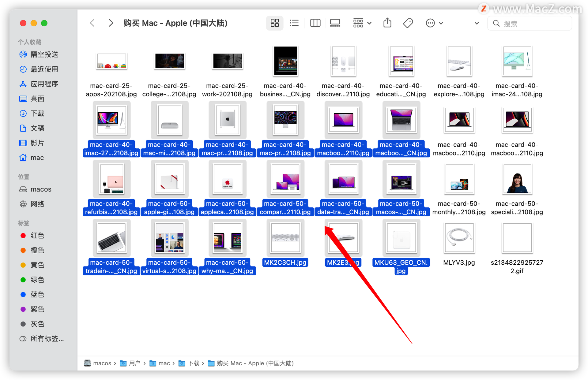
Task: Click the tag icon in toolbar
Action: click(408, 23)
